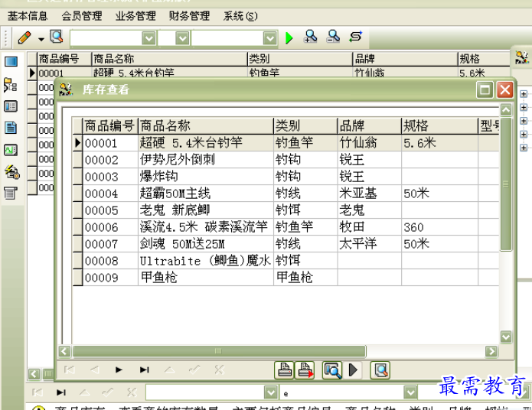Click the blue screen icon in left sidebar
The height and width of the screenshot is (410, 532).
[x=11, y=62]
